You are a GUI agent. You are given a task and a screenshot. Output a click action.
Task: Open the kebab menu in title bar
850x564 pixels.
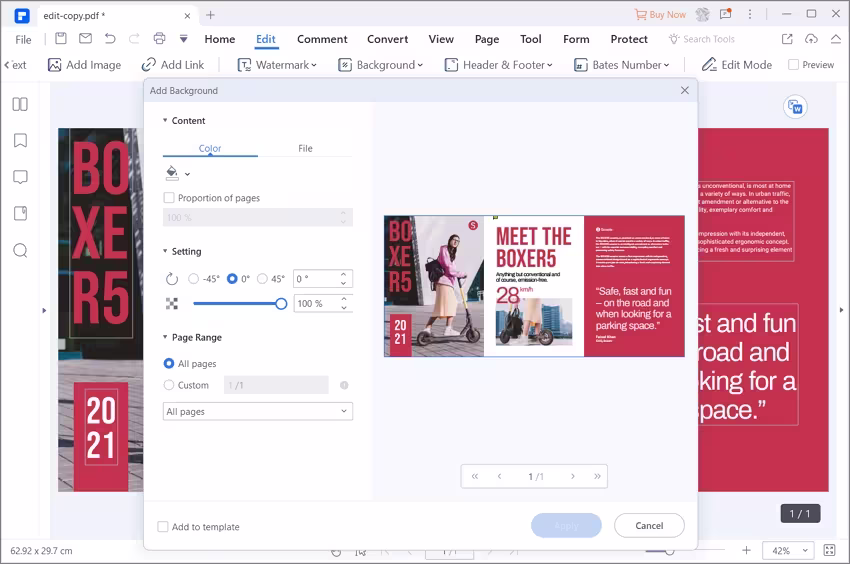(x=750, y=15)
